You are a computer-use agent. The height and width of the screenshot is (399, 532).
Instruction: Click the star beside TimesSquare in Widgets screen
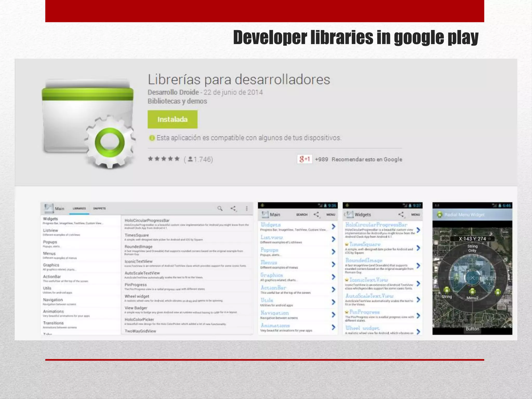(x=347, y=244)
